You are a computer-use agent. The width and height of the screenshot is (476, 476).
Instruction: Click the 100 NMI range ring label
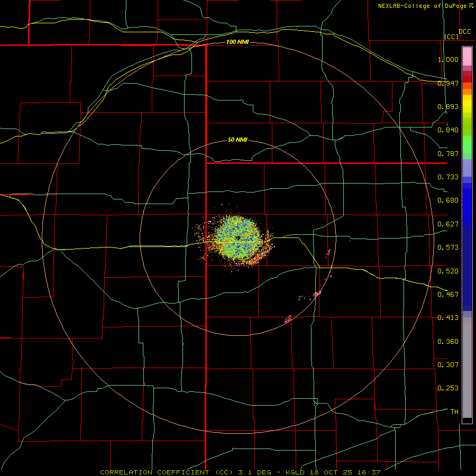tap(237, 42)
